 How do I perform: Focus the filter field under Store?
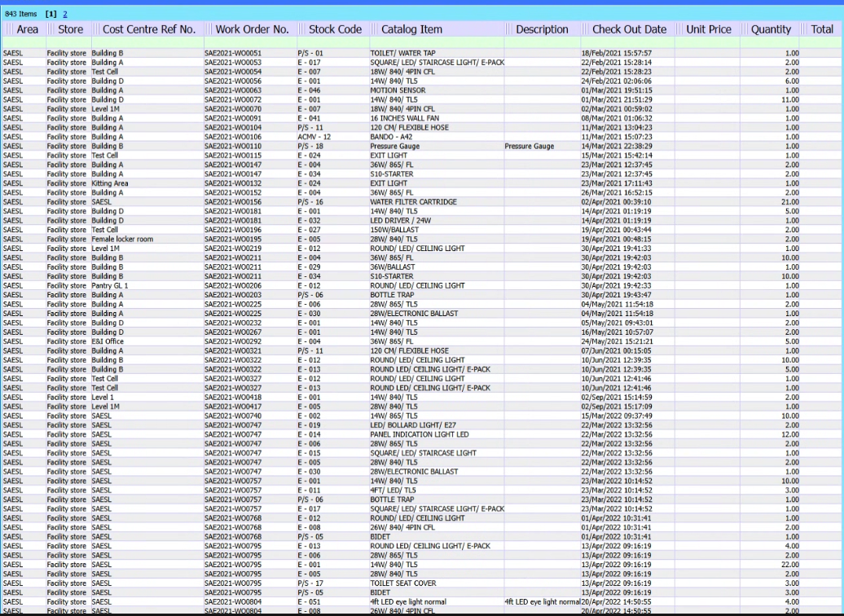69,42
